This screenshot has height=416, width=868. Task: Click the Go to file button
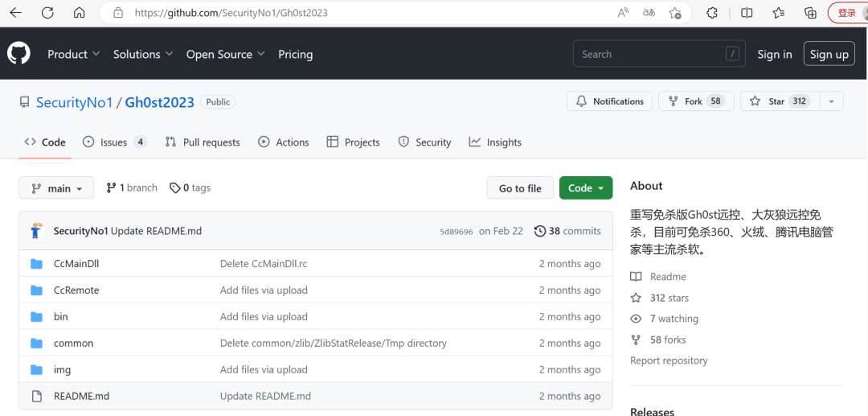520,187
